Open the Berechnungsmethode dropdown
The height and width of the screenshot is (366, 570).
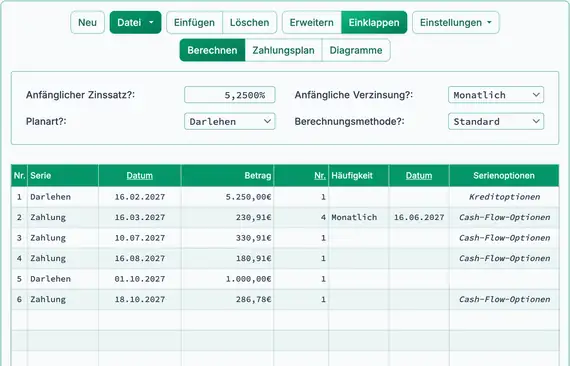pyautogui.click(x=496, y=121)
